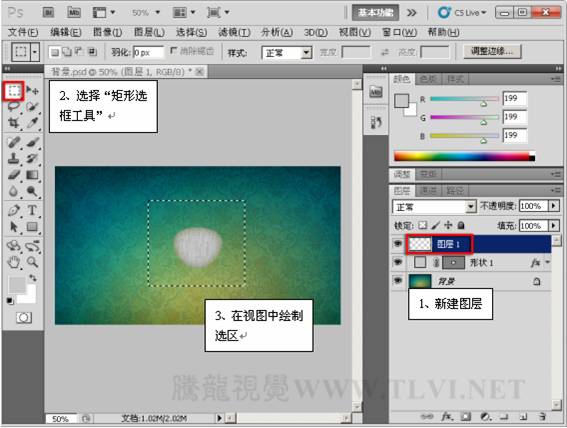This screenshot has height=428, width=567.
Task: Switch to the 路径 paths tab
Action: click(x=455, y=191)
